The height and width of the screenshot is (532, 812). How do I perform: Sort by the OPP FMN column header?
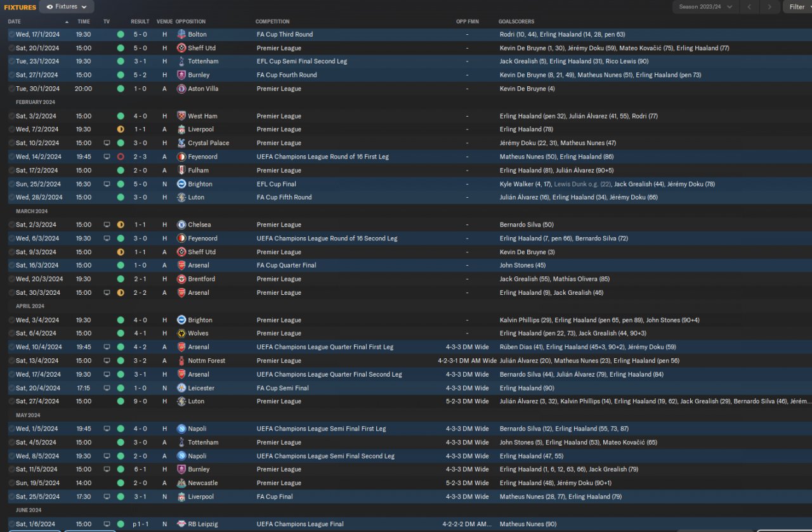pos(468,22)
